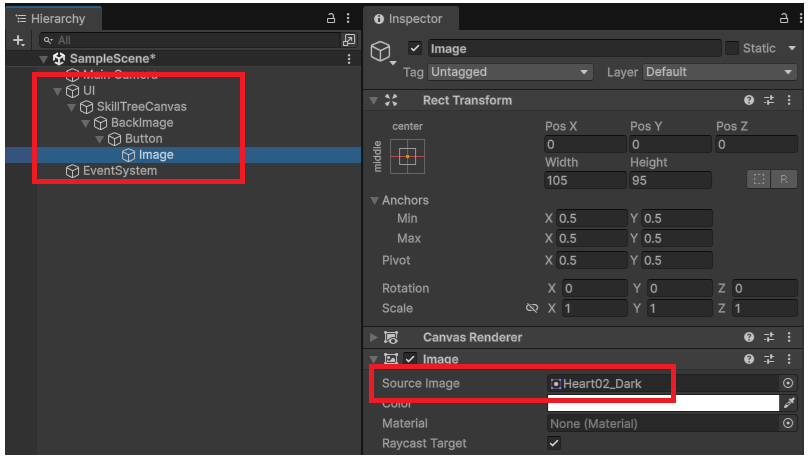This screenshot has width=810, height=461.
Task: Open the Tag dropdown Untagged
Action: [x=510, y=72]
